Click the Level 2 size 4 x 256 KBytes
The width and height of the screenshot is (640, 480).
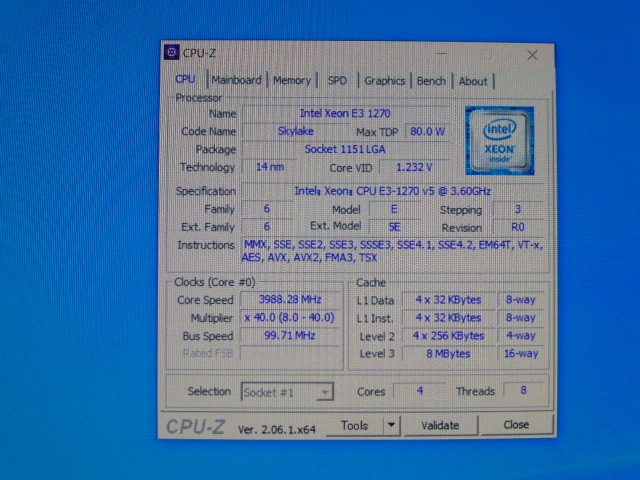[449, 336]
